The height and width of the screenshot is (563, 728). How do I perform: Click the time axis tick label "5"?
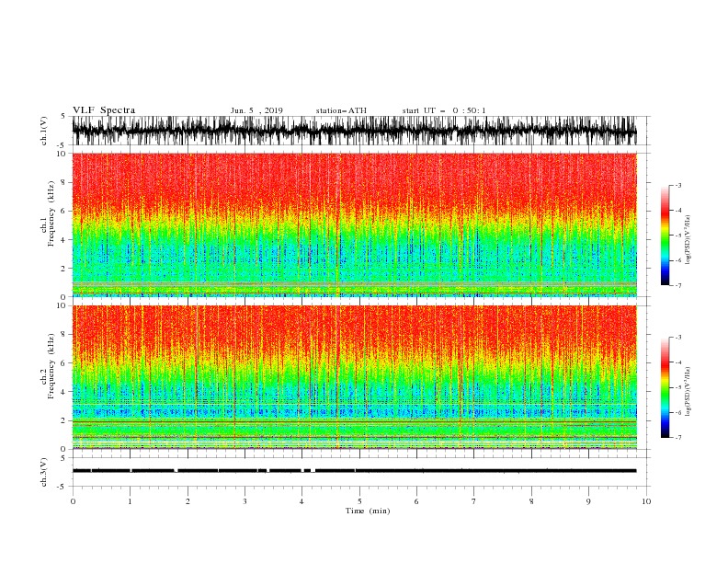(x=359, y=501)
